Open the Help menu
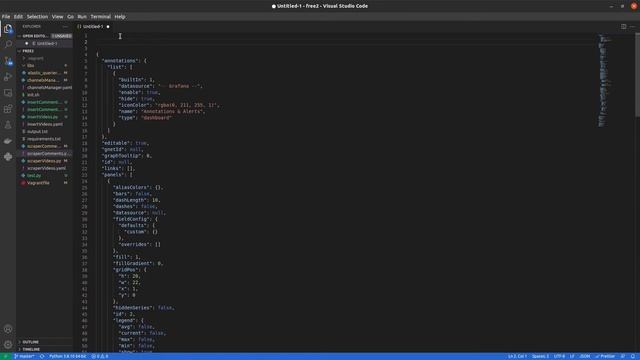Screen dimensions: 640x360 pos(120,17)
